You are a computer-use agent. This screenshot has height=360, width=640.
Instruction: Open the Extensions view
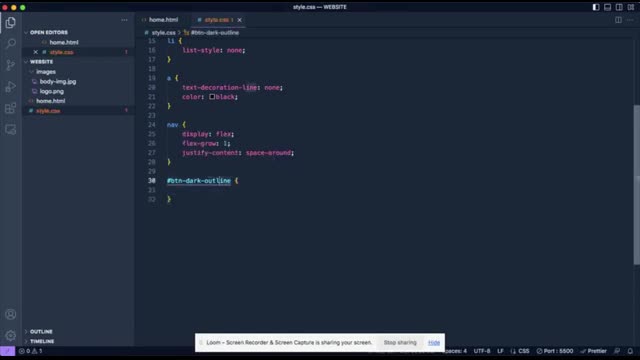[11, 108]
